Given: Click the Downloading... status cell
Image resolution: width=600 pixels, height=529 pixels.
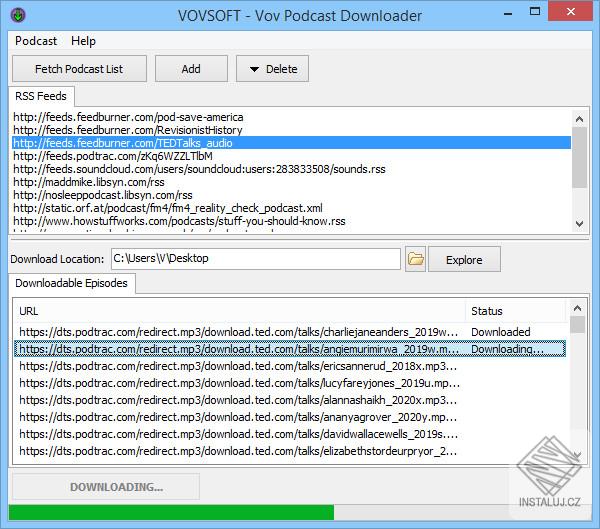Looking at the screenshot, I should 507,349.
